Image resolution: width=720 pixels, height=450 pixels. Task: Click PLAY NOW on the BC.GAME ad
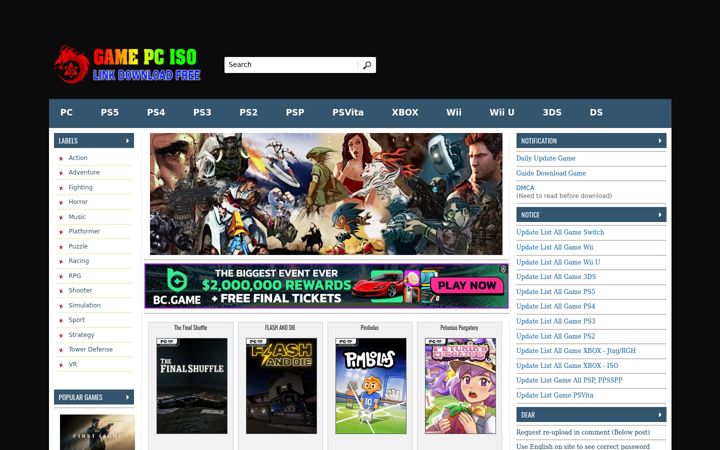coord(467,286)
